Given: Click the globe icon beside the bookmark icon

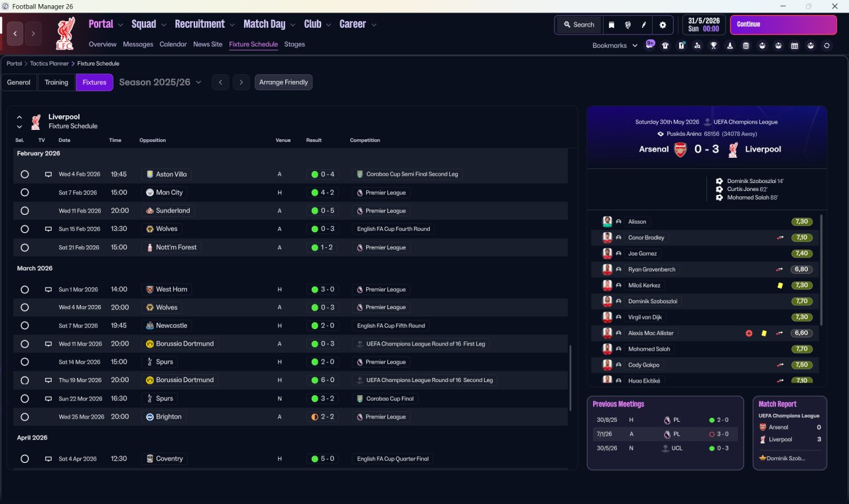Looking at the screenshot, I should pyautogui.click(x=627, y=25).
